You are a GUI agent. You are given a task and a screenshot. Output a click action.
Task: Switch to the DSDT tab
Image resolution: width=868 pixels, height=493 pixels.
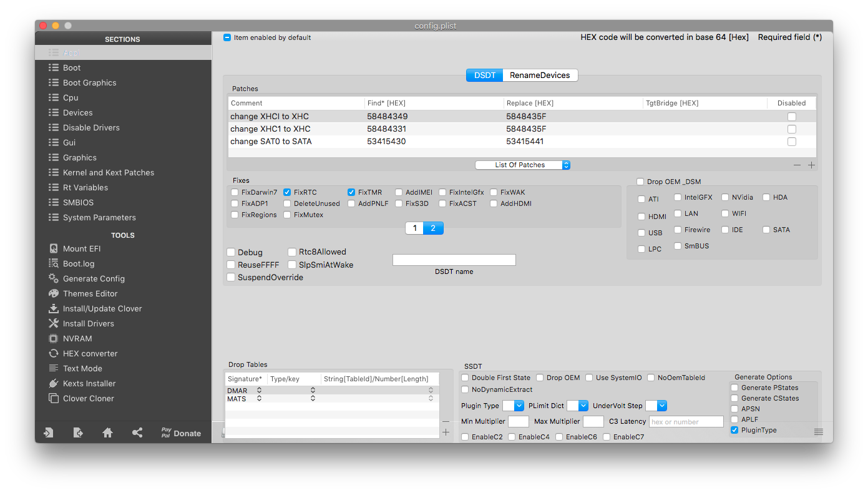[x=485, y=75]
